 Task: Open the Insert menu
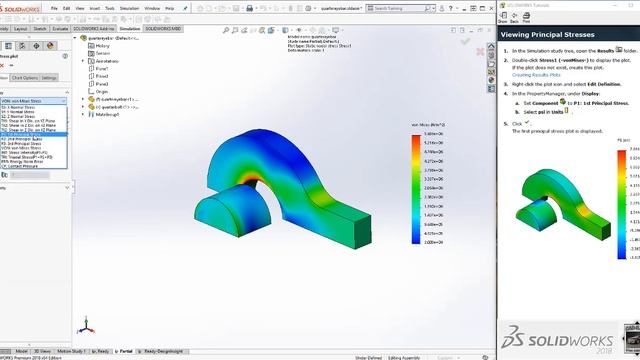click(x=95, y=8)
